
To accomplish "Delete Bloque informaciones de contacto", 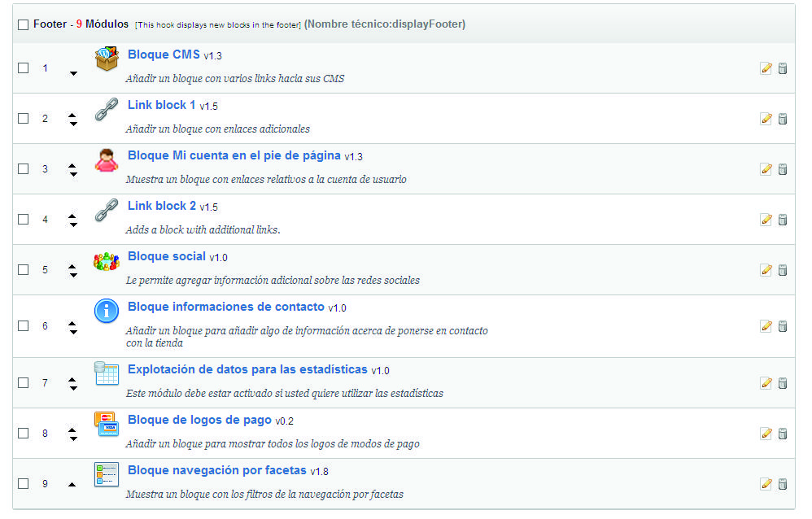I will click(x=783, y=326).
